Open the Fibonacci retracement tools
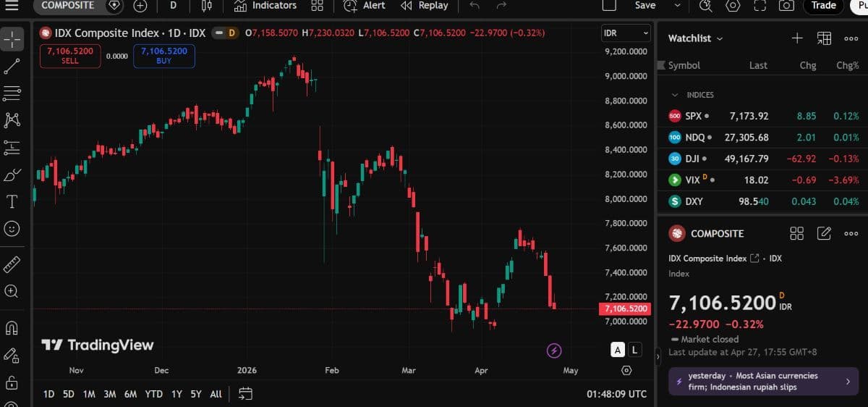This screenshot has width=868, height=407. point(12,93)
